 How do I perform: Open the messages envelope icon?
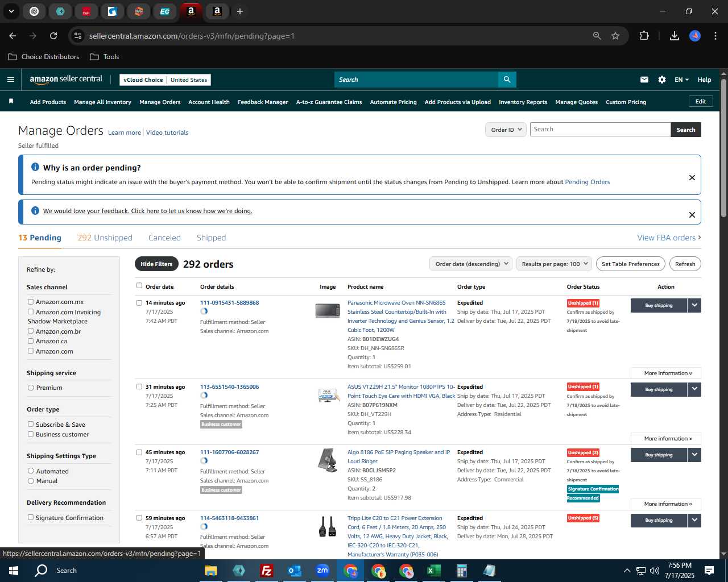tap(644, 80)
